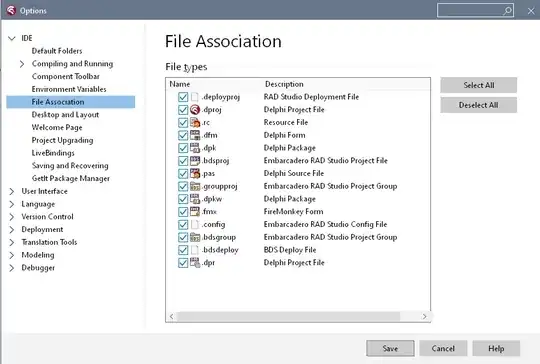Disable the .config file association checkbox
This screenshot has height=364, width=540.
click(183, 225)
